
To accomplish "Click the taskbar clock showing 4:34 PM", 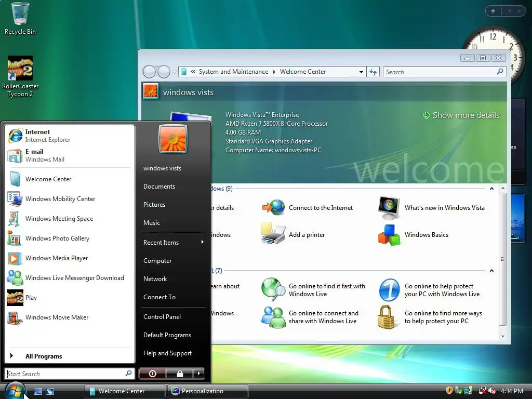I will point(512,391).
